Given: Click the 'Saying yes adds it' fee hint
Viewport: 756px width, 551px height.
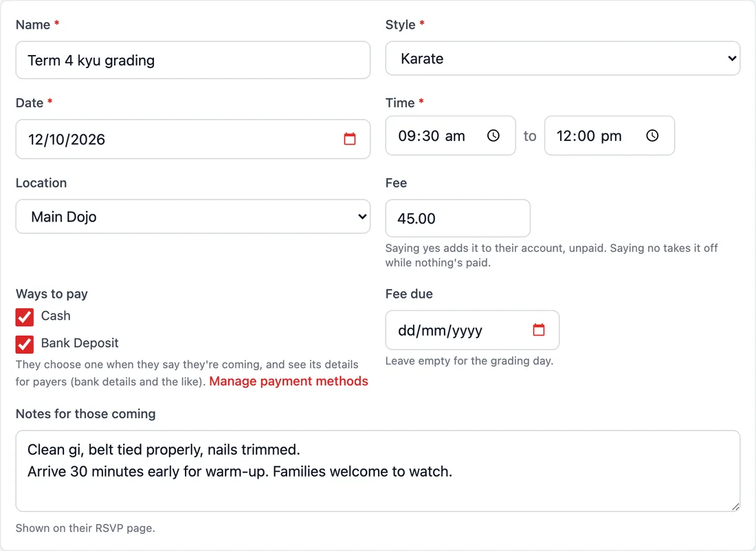Looking at the screenshot, I should (x=552, y=255).
